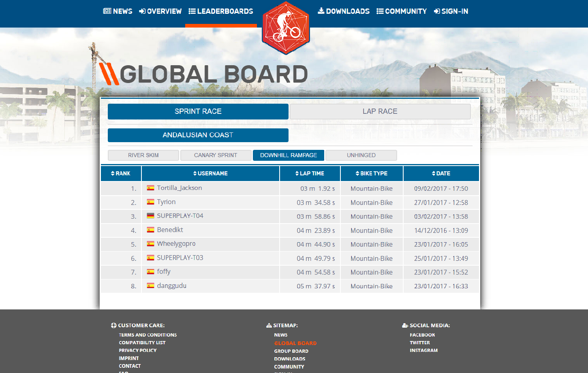Click the list icon beside LEADERBOARDS
The image size is (588, 373).
pos(192,11)
